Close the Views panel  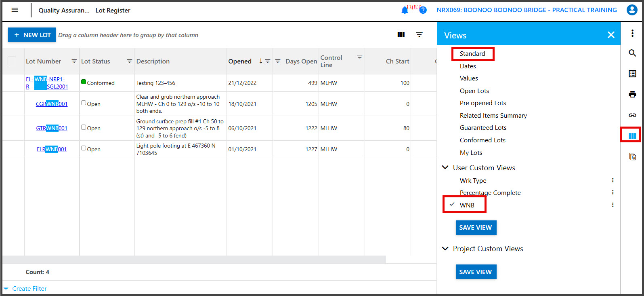tap(611, 35)
